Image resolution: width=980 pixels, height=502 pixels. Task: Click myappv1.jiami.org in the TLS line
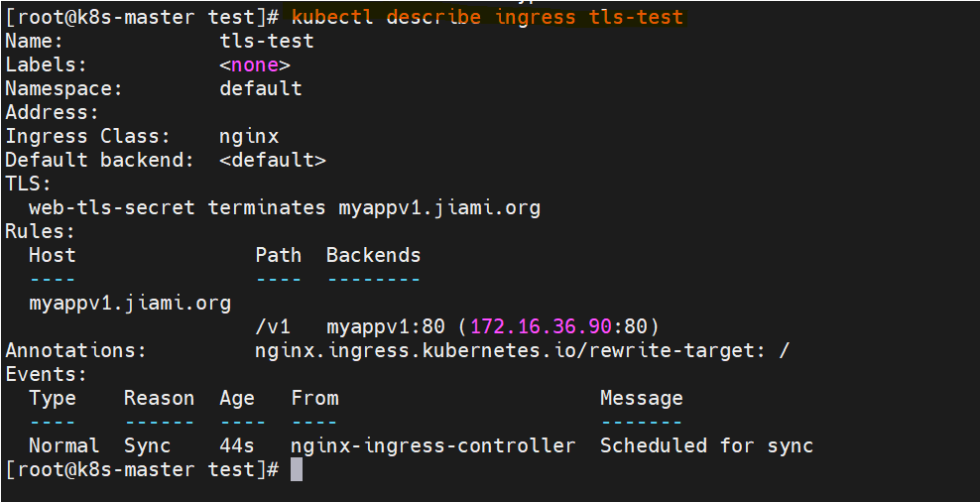[x=439, y=207]
